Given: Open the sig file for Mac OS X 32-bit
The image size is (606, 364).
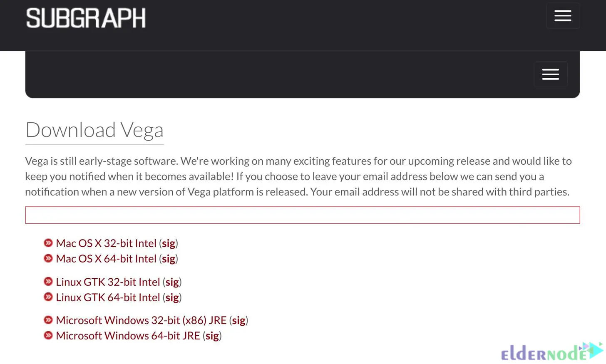Looking at the screenshot, I should (169, 243).
